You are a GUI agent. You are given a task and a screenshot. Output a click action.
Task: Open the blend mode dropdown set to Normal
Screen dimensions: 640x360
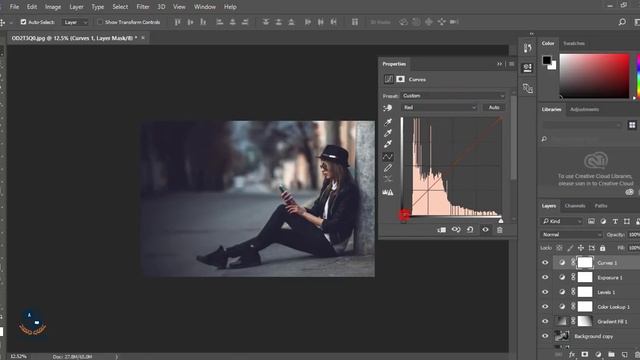tap(571, 235)
